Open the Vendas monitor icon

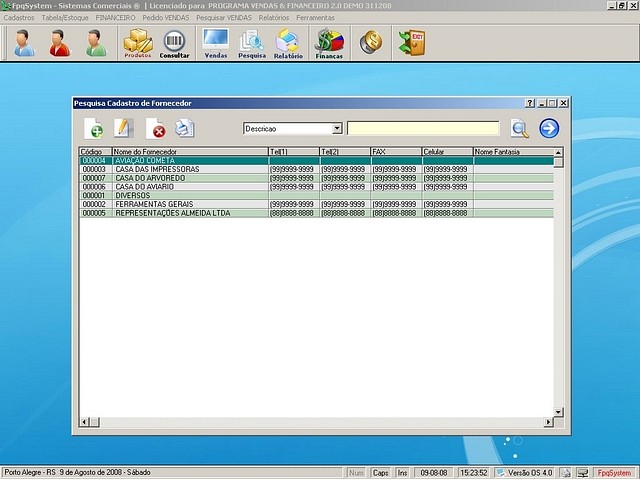pos(215,43)
